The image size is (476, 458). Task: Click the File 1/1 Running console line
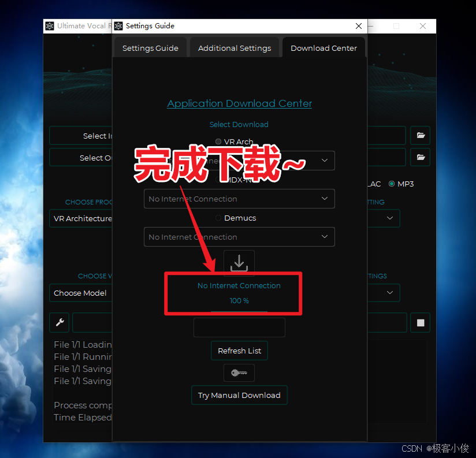click(83, 356)
